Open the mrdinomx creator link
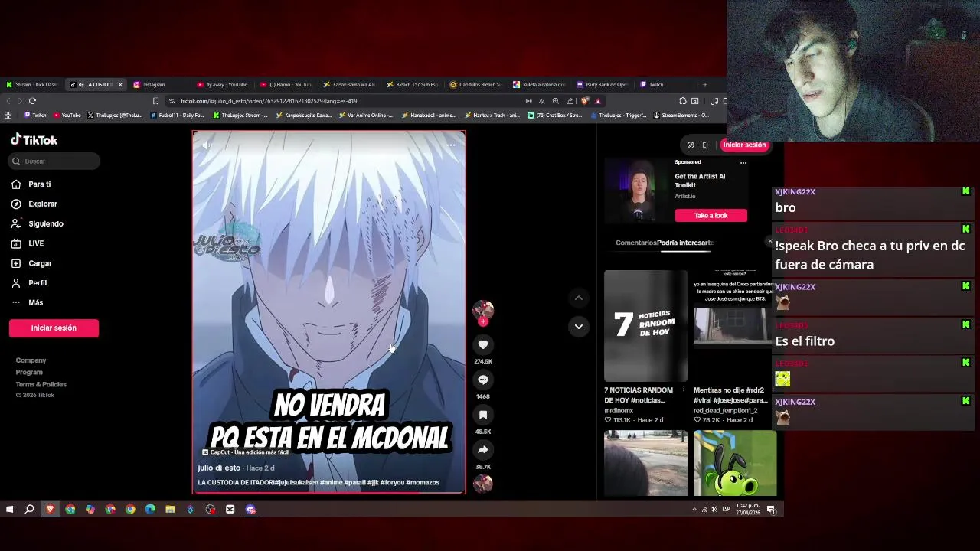The height and width of the screenshot is (551, 980). 619,411
